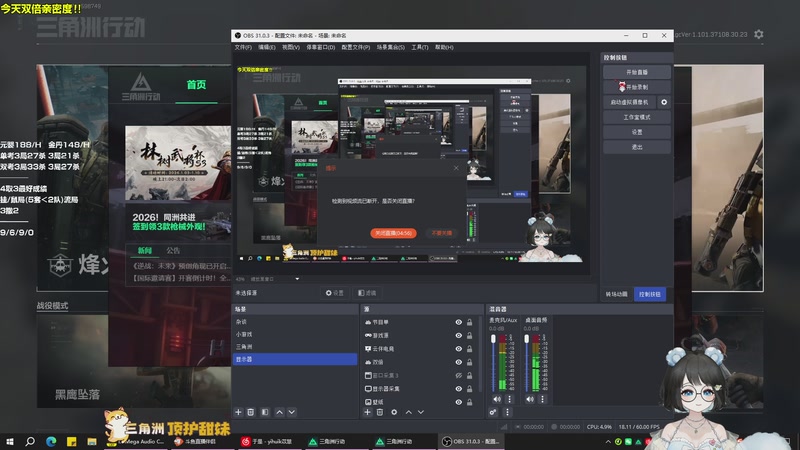Toggle lock on 游戏源 source

(469, 335)
